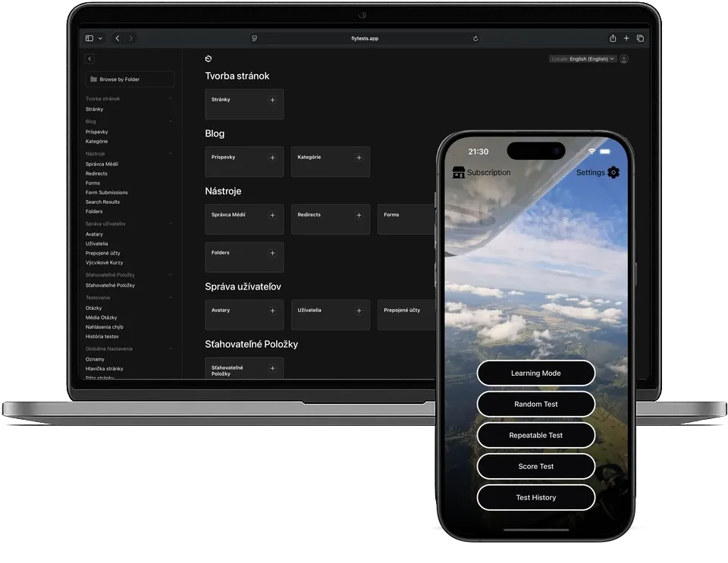Open the user account avatar icon
Screen dimensions: 728x563
623,58
